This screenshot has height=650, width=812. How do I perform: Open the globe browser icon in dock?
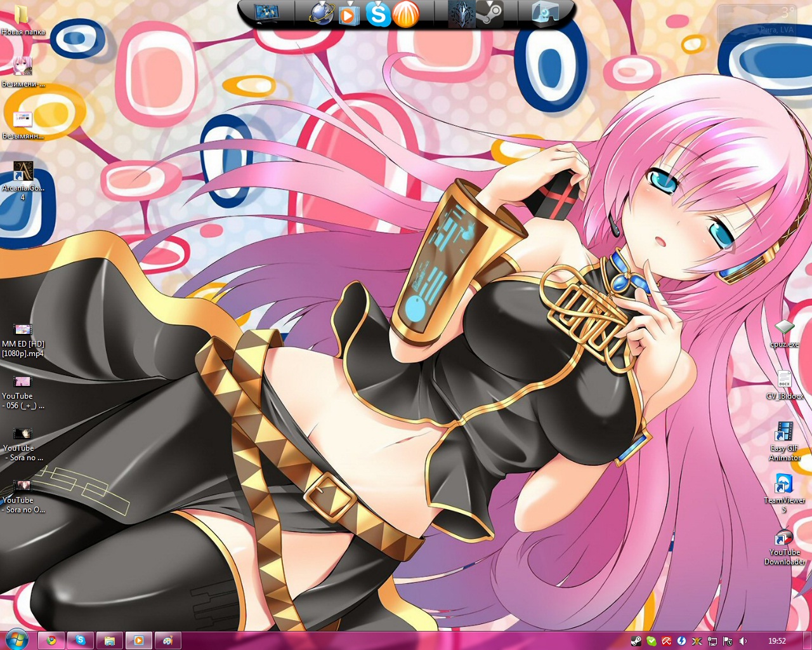321,13
